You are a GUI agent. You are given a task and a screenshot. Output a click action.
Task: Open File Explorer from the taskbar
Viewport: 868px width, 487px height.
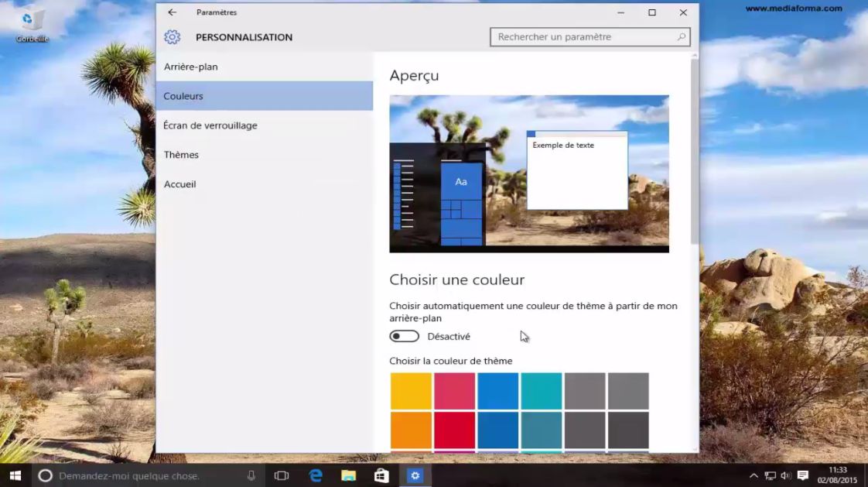(x=348, y=475)
